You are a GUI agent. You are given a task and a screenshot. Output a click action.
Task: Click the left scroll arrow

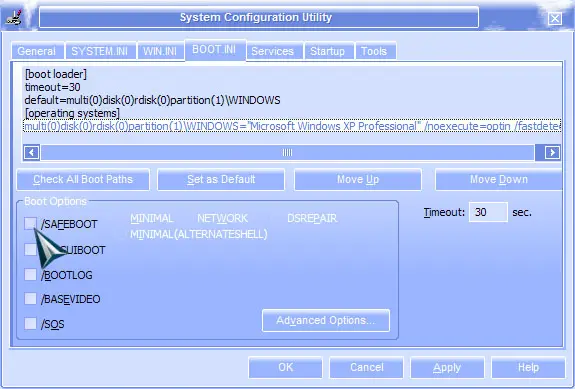click(x=32, y=152)
